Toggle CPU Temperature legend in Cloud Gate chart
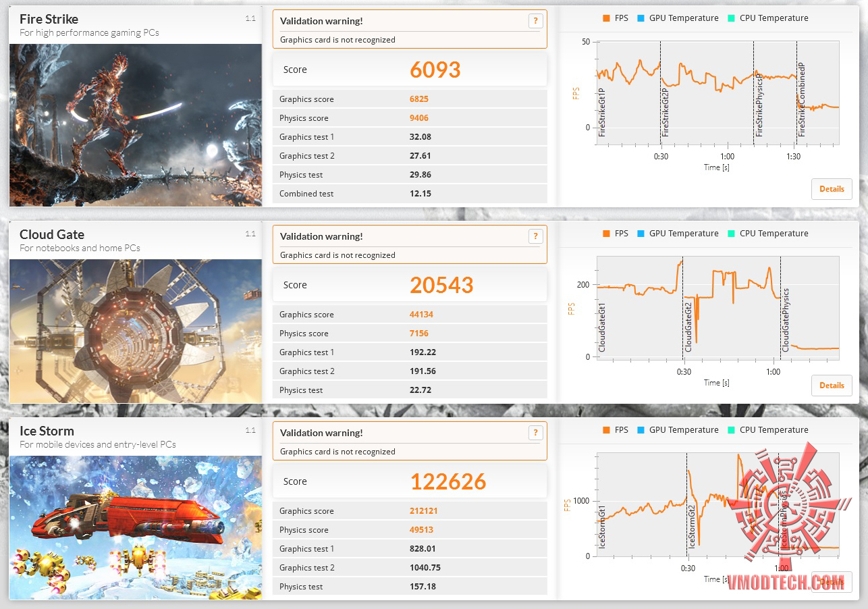 [x=767, y=234]
